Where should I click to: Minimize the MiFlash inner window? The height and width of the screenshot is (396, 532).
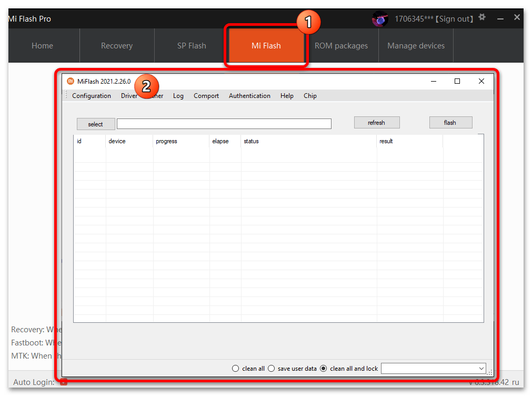[x=434, y=81]
